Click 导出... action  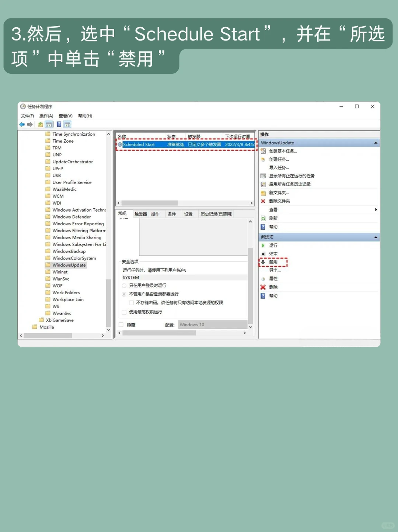coord(275,271)
